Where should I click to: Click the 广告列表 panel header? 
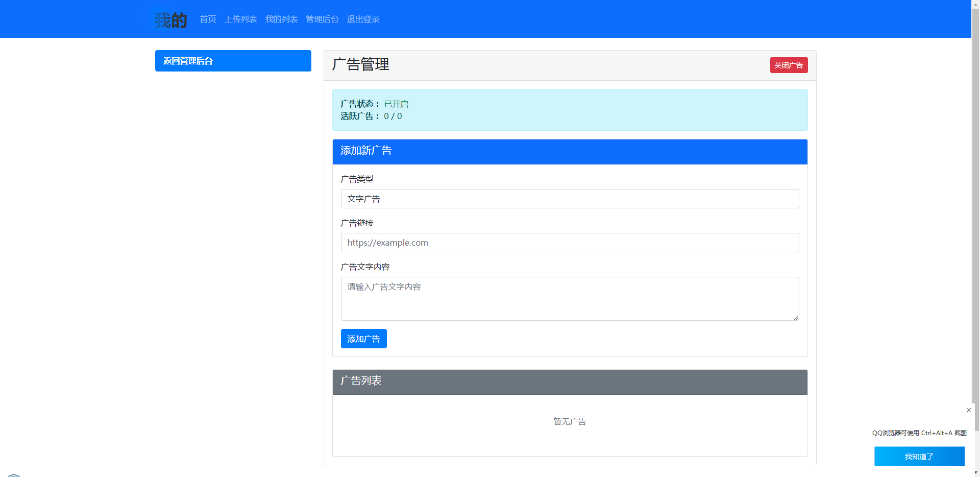coord(570,381)
